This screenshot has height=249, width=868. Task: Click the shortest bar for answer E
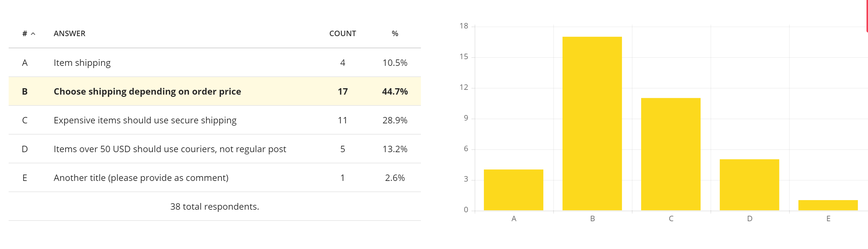click(x=827, y=205)
